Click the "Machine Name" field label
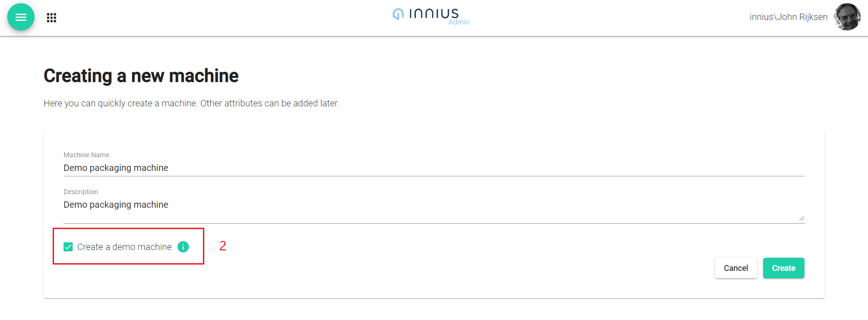 (x=86, y=155)
